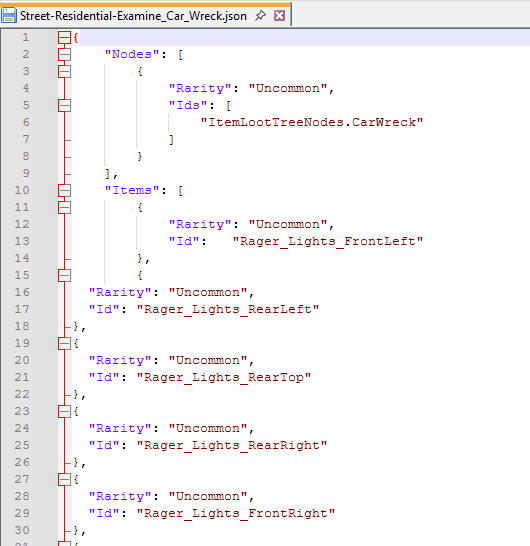The width and height of the screenshot is (530, 546).
Task: Click the "Rarity" key on line 4
Action: (x=200, y=88)
